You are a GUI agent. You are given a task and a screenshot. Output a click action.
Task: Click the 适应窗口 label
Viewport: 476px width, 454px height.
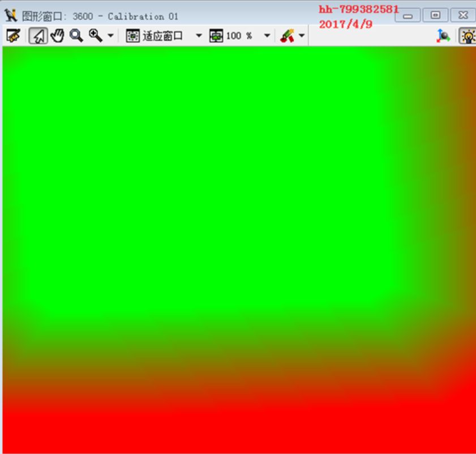[x=162, y=36]
